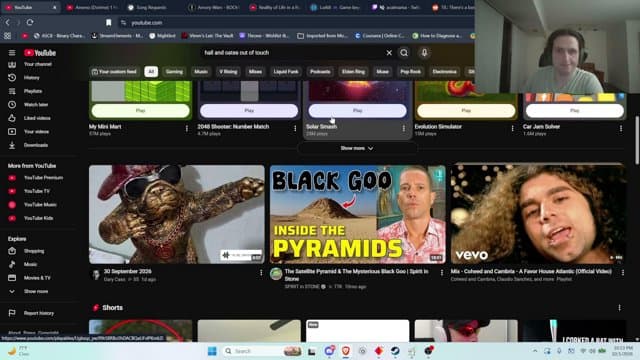Open the Black Goo Pyramids video thumbnail
This screenshot has height=360, width=640.
coord(358,214)
